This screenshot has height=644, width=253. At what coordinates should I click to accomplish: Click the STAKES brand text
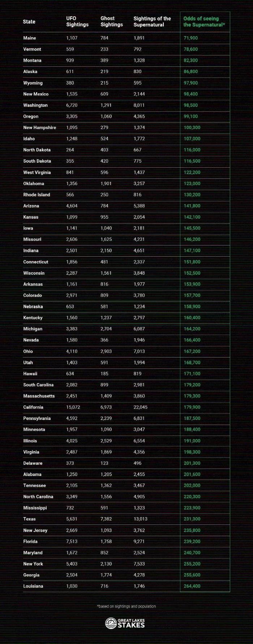tap(131, 625)
